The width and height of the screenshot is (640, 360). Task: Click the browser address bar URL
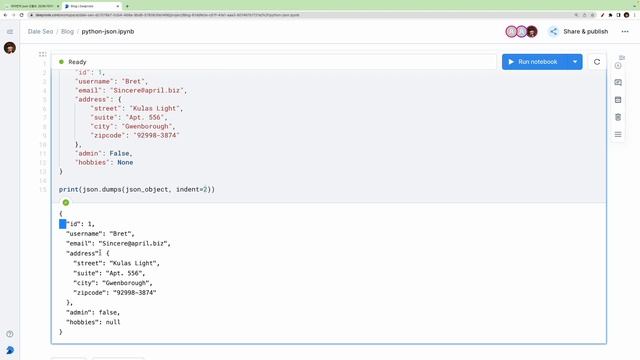(167, 15)
